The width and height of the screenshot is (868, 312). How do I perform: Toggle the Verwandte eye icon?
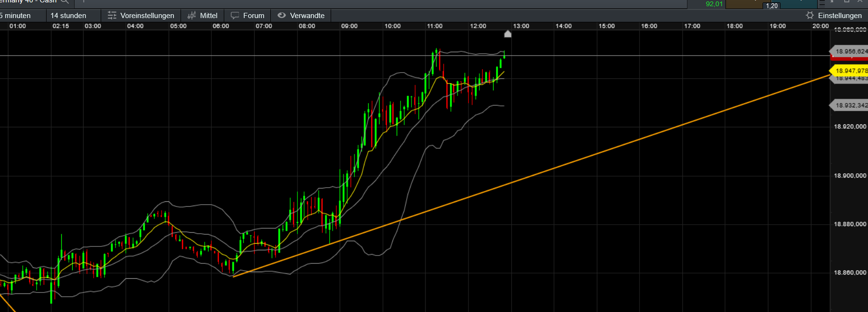pos(282,15)
